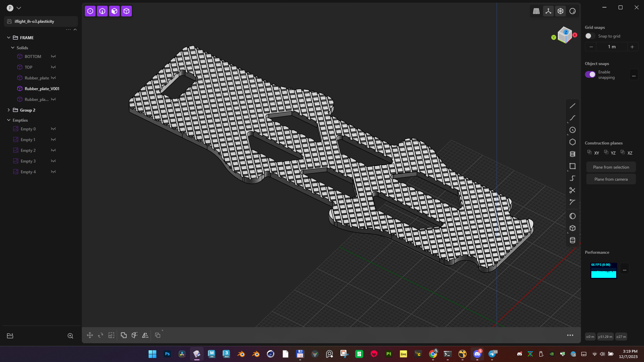Image resolution: width=644 pixels, height=362 pixels.
Task: Enable the Snap to grid toggle
Action: (x=590, y=36)
